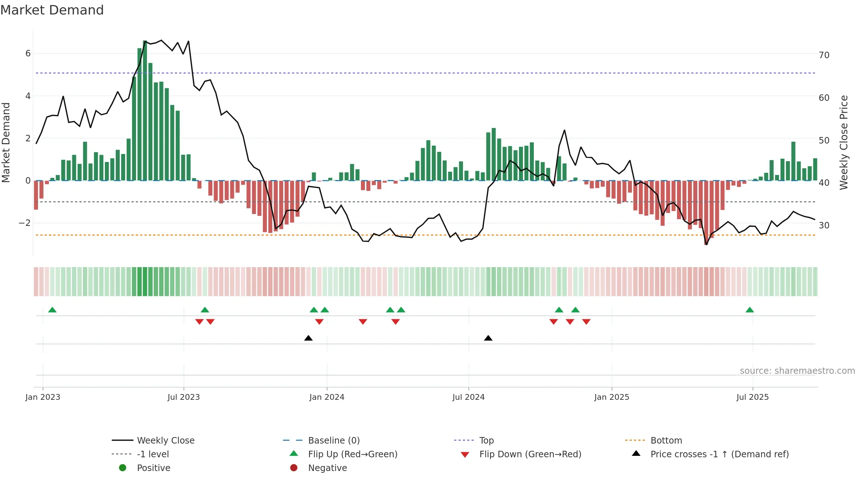Click the first green flip-up triangle near Jan 2023
This screenshot has height=488, width=868.
click(52, 310)
